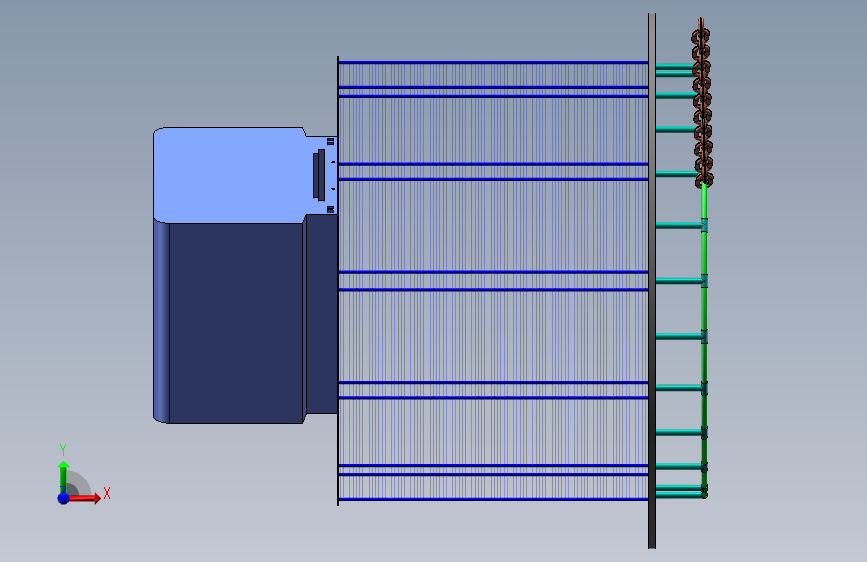Click the red X axis arrow of the orientation triad

[x=84, y=498]
